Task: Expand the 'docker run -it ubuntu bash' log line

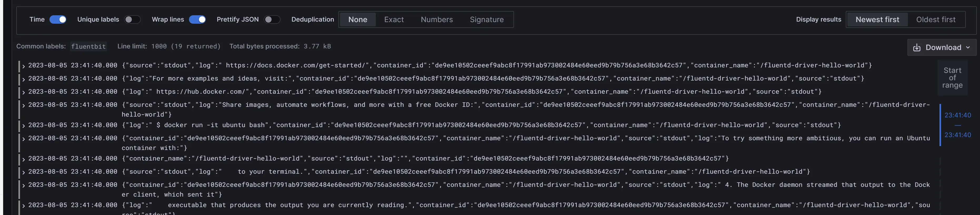Action: pos(24,126)
